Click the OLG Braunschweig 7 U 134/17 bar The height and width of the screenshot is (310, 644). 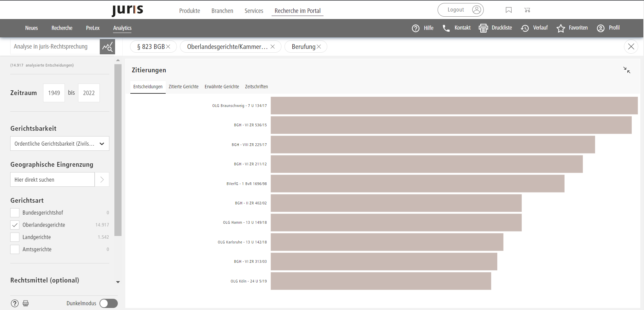coord(454,106)
